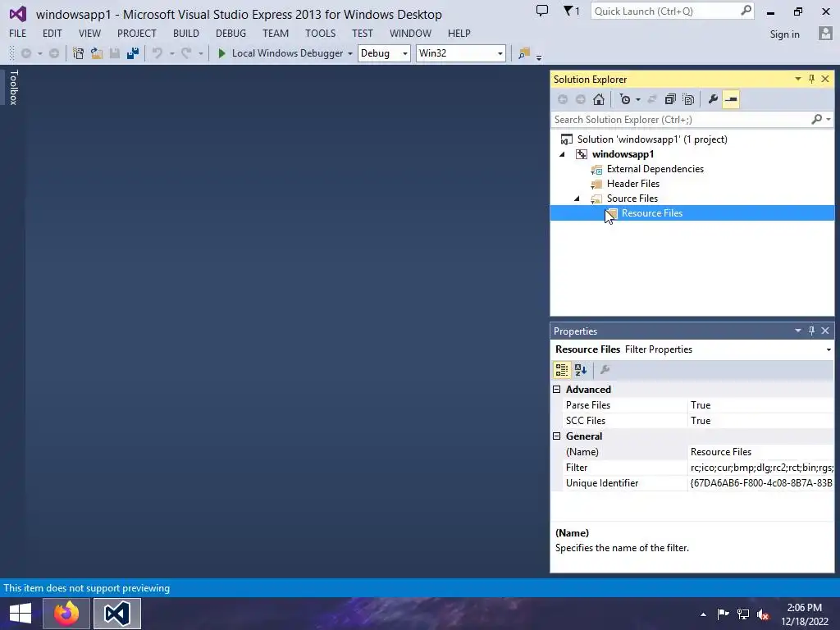Toggle Preview Selected Items button
The image size is (840, 630).
[731, 99]
